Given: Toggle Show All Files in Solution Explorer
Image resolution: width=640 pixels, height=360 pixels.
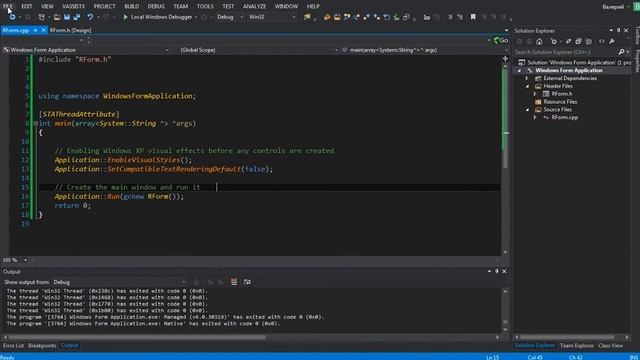Looking at the screenshot, I should click(589, 42).
